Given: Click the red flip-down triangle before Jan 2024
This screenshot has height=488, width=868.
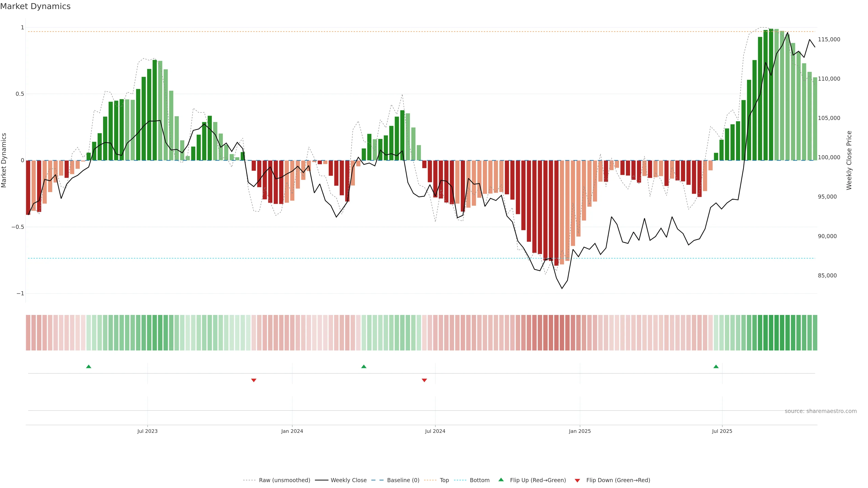Looking at the screenshot, I should point(254,380).
